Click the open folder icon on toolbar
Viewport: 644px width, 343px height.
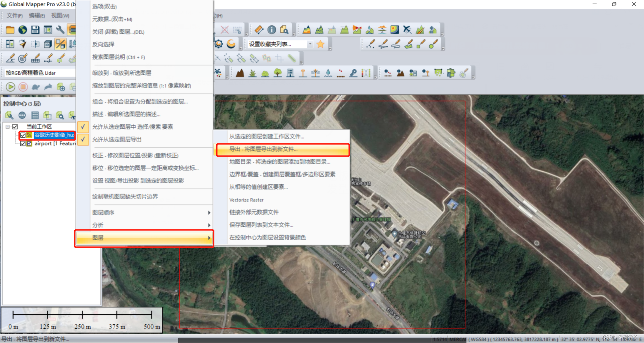pos(10,29)
